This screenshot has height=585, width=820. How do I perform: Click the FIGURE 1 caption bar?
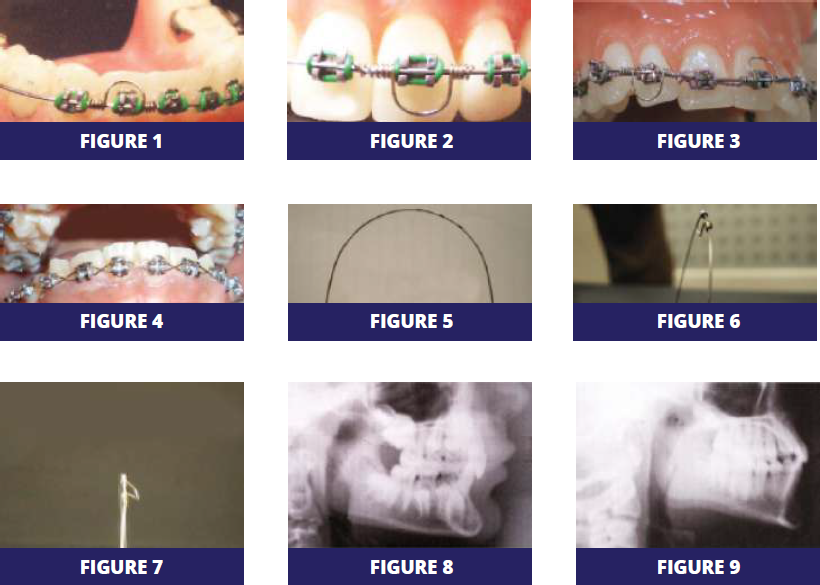122,141
